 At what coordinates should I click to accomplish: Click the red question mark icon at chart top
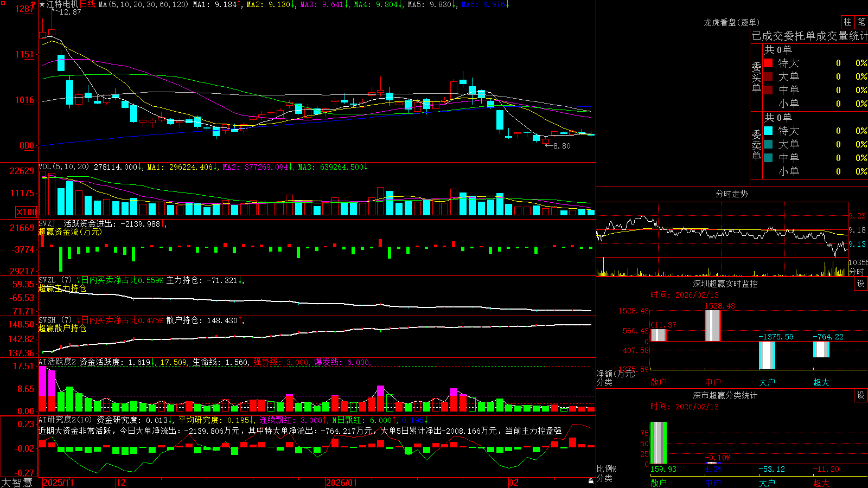(33, 4)
